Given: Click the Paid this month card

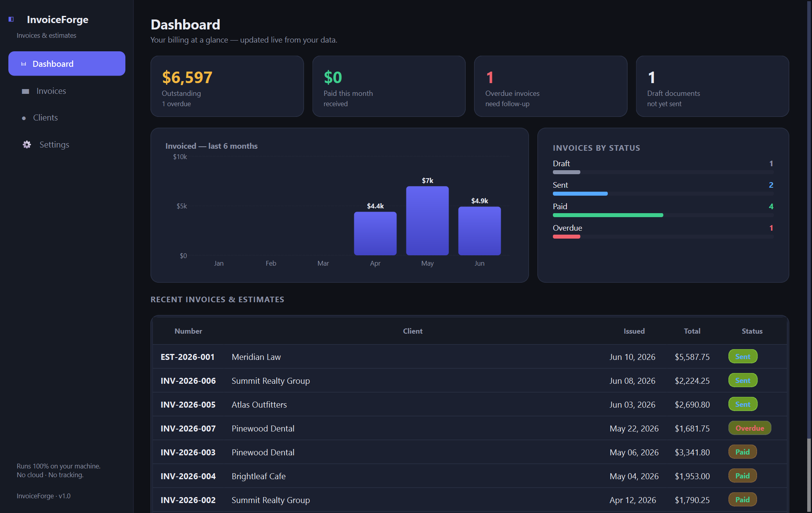Looking at the screenshot, I should pos(389,86).
